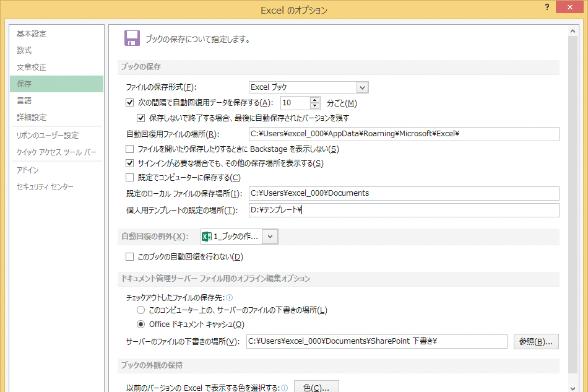Check 既定でコンピューターに保存する
This screenshot has height=392, width=588.
coord(130,178)
